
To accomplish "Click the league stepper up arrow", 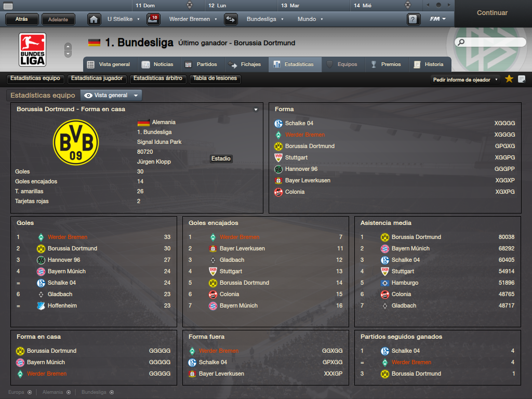I will (68, 46).
